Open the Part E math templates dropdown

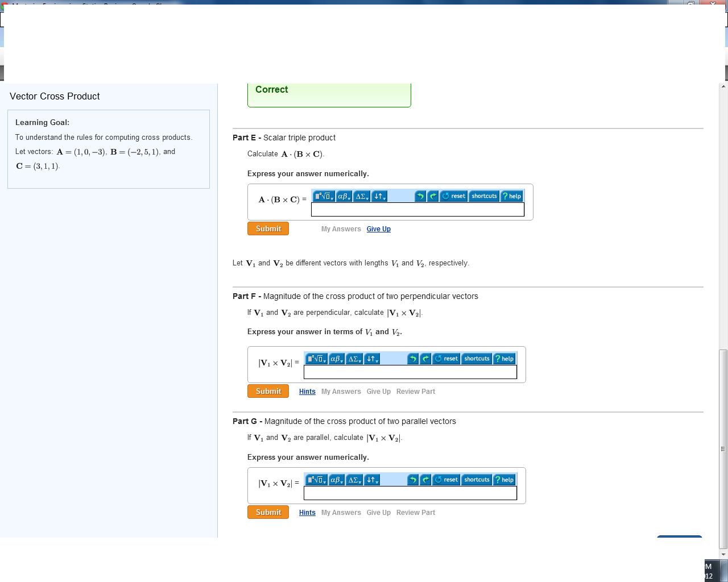click(x=324, y=196)
